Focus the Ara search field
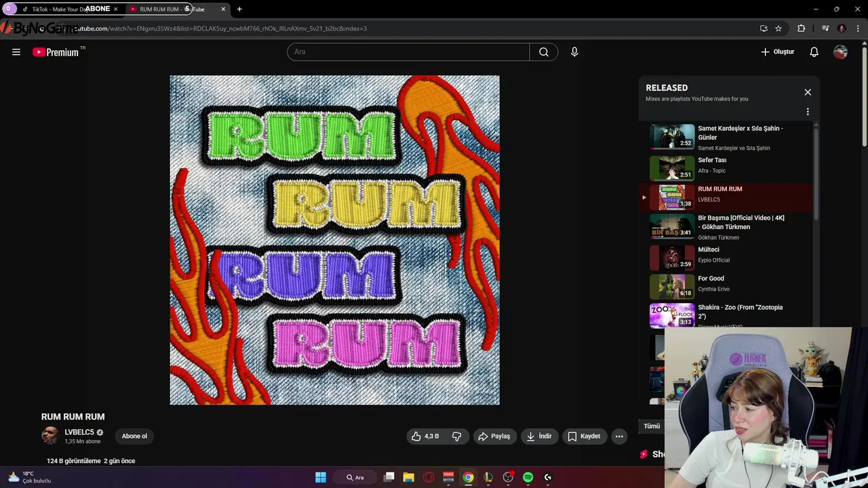 point(408,52)
